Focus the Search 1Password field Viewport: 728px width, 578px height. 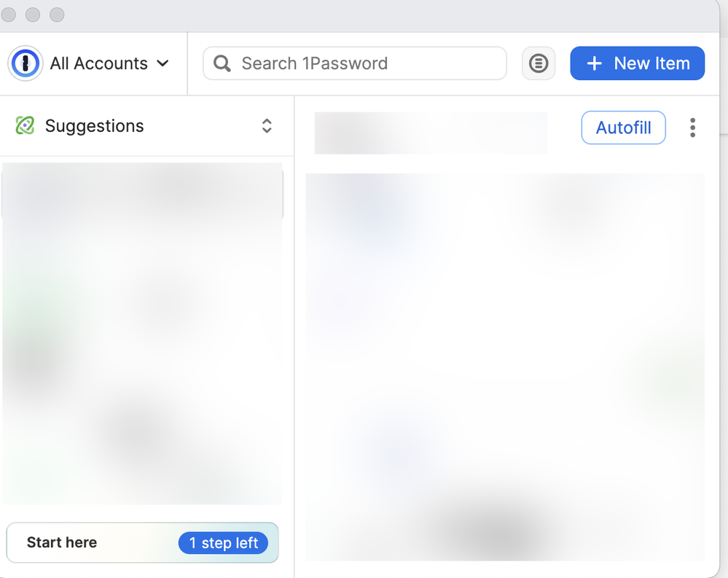[364, 63]
